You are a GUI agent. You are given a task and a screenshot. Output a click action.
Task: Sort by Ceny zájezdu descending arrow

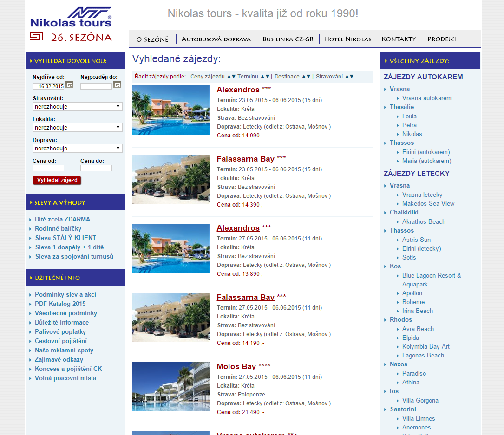click(234, 77)
